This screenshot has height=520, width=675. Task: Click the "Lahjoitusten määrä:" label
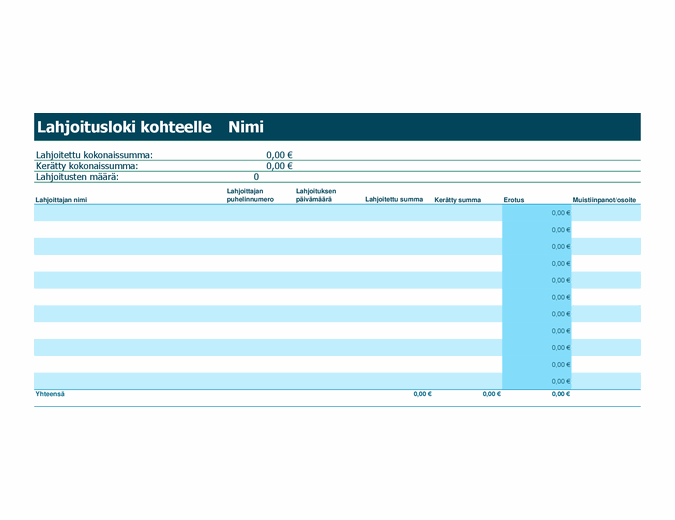tap(77, 177)
